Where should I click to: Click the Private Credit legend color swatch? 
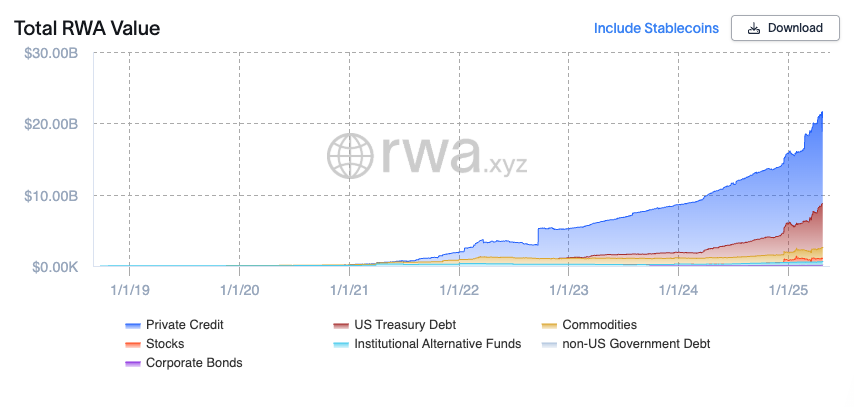point(132,325)
